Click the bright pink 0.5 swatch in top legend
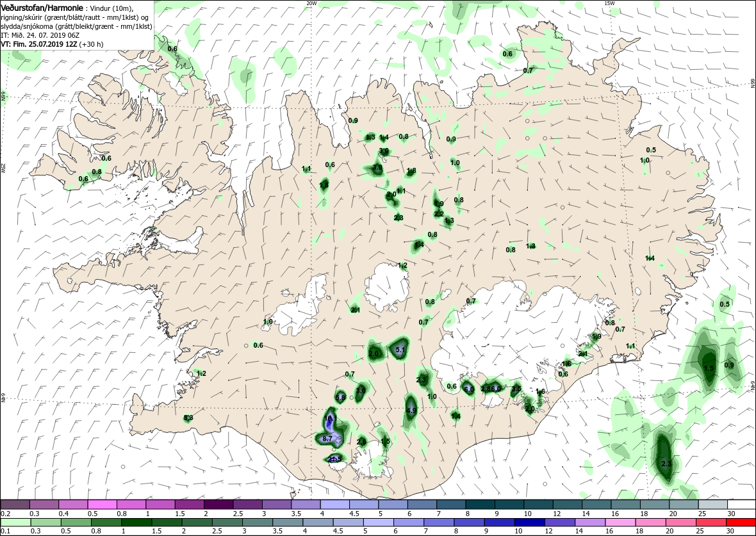The image size is (756, 536). (x=103, y=504)
